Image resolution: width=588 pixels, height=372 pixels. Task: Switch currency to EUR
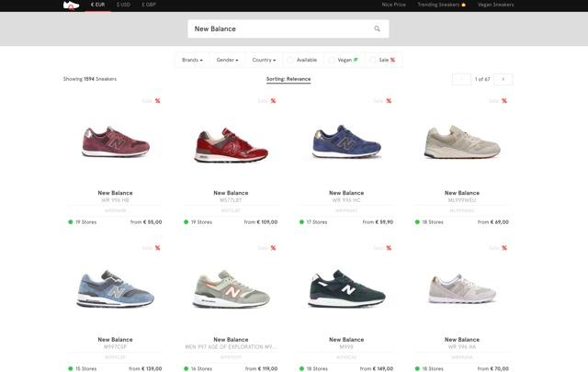98,5
